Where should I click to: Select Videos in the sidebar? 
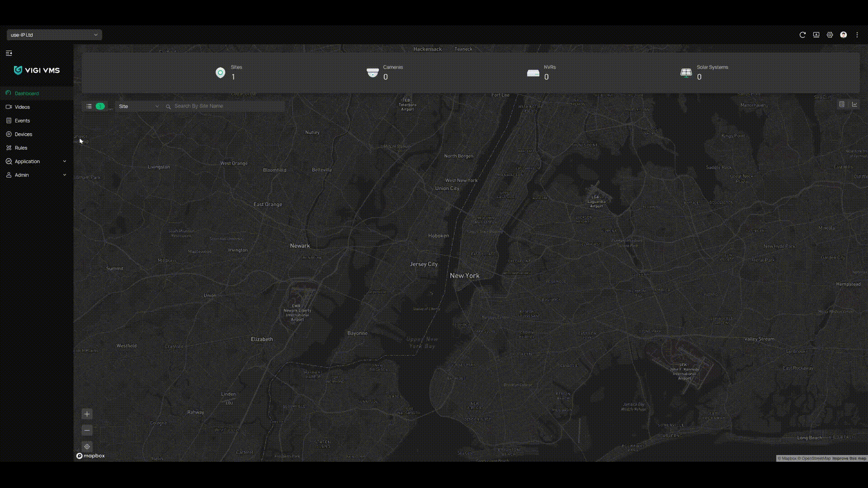21,107
